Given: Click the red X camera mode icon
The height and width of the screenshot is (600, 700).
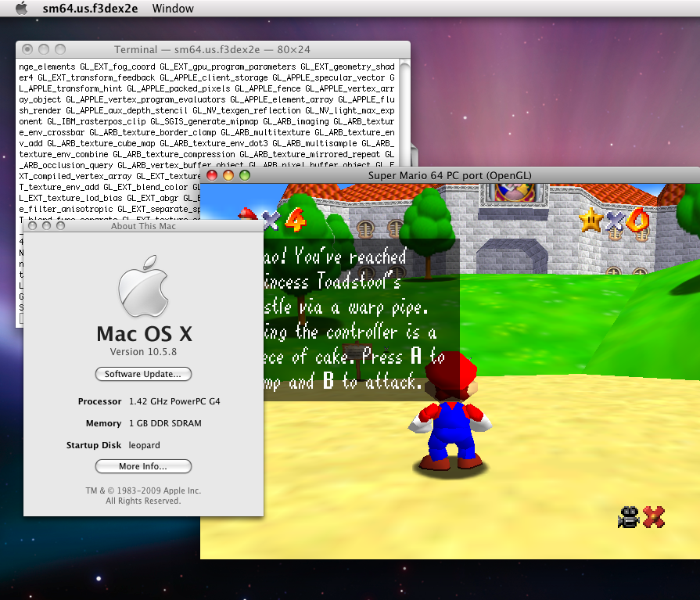Looking at the screenshot, I should tap(654, 517).
